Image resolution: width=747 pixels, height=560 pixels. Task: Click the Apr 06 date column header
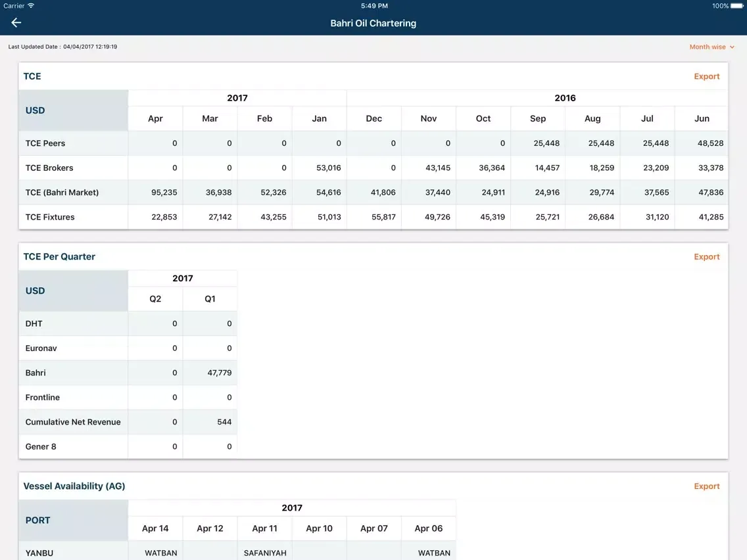[x=428, y=528]
